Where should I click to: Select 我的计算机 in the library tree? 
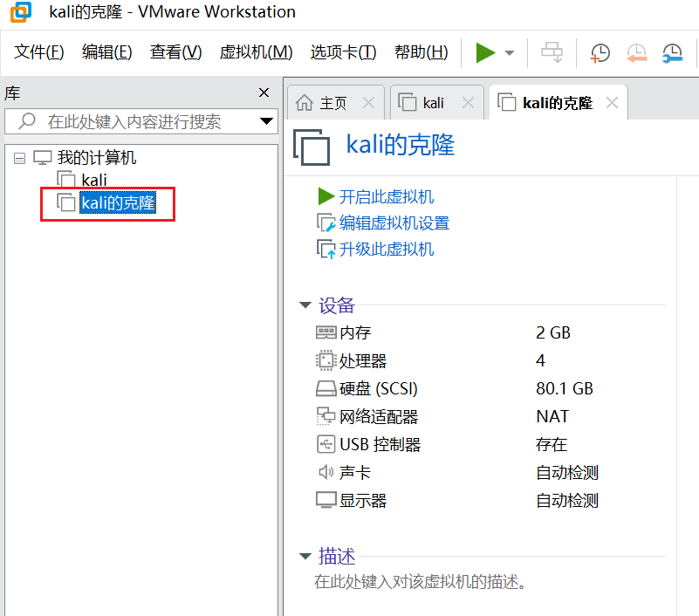pyautogui.click(x=97, y=158)
